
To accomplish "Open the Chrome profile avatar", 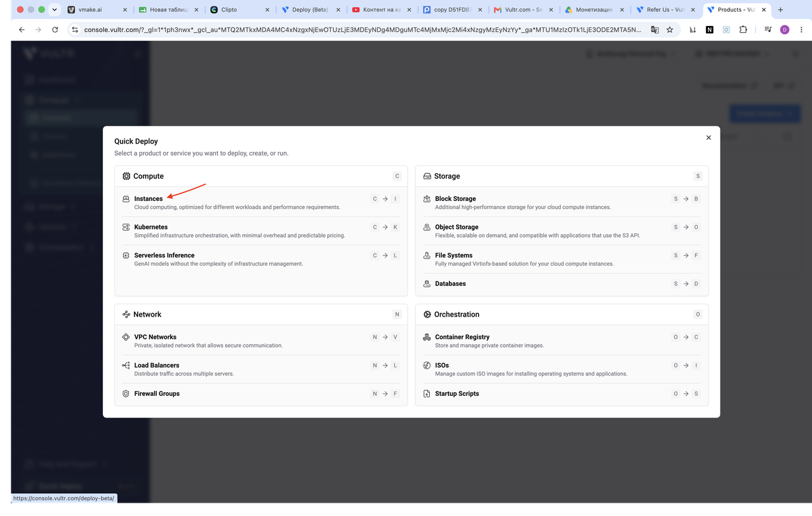I will pyautogui.click(x=785, y=29).
